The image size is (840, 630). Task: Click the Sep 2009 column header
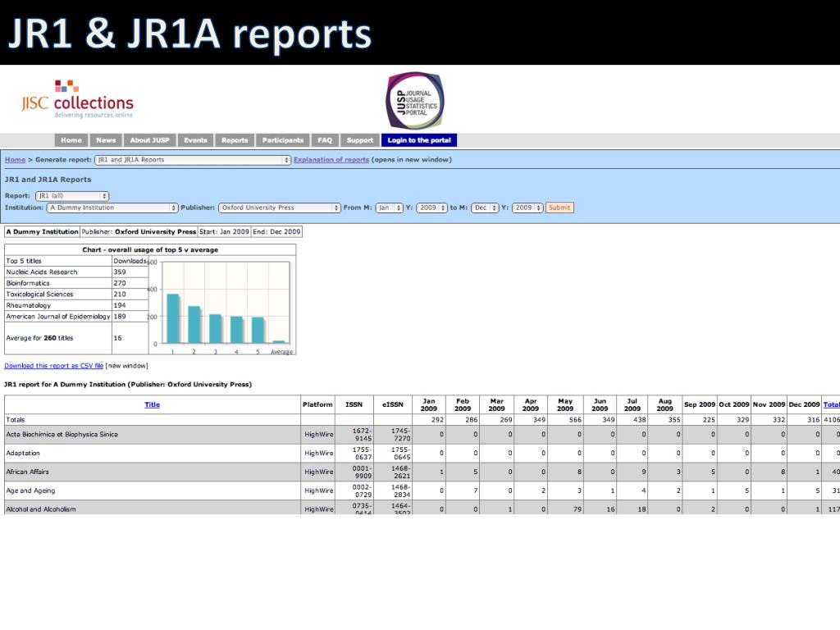point(700,405)
